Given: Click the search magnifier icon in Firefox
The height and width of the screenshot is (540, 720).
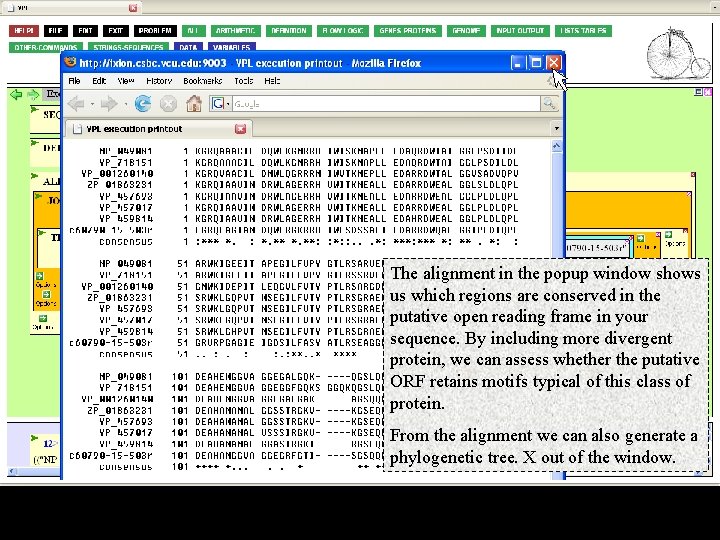Looking at the screenshot, I should [549, 104].
